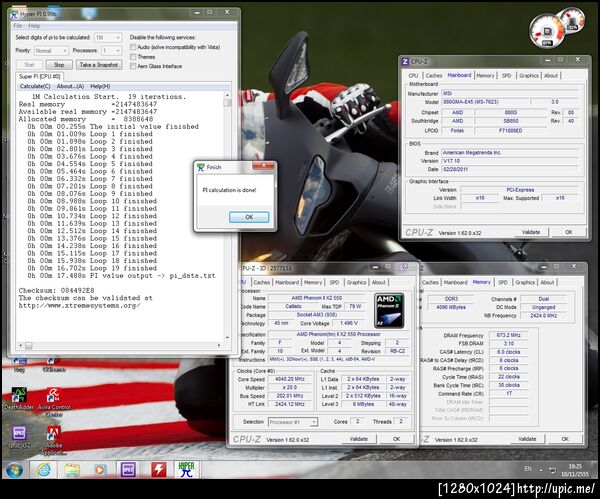Switch to SPD tab in Mainboard CPU-Z window
Screen dimensions: 600x499
click(x=506, y=76)
